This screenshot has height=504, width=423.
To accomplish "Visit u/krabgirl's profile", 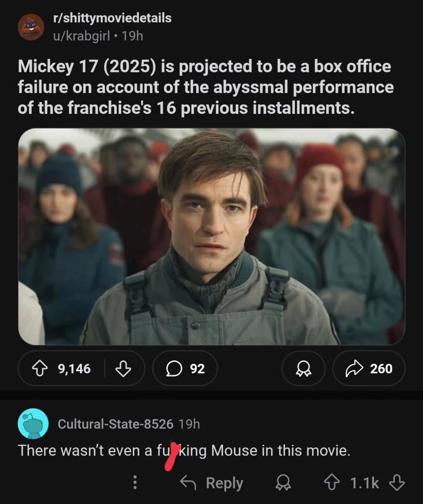I will (x=81, y=36).
